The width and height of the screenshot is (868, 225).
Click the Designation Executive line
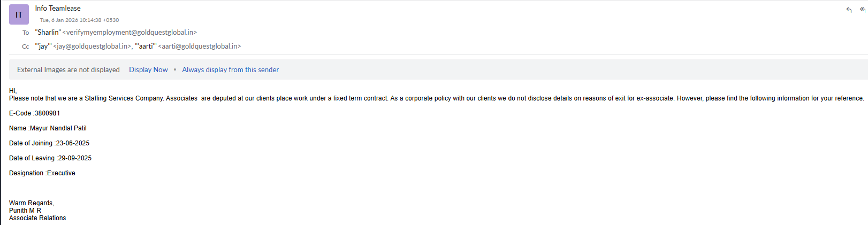(x=42, y=173)
